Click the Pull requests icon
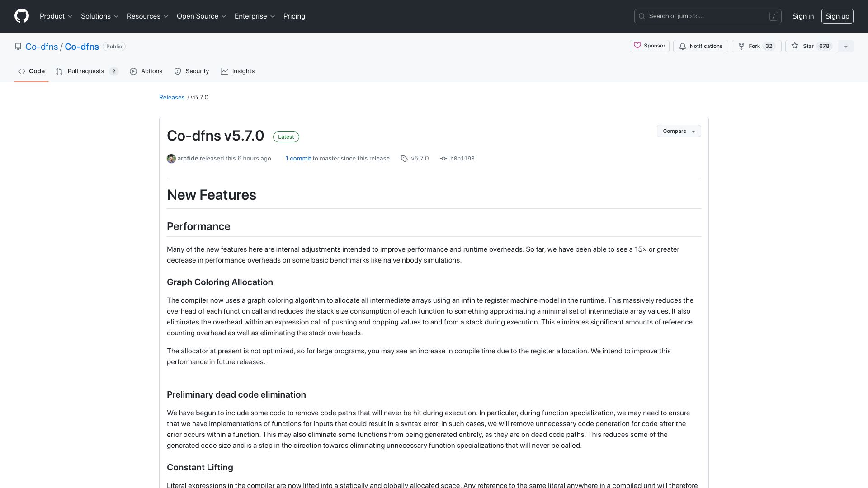Viewport: 868px width, 488px height. tap(59, 71)
